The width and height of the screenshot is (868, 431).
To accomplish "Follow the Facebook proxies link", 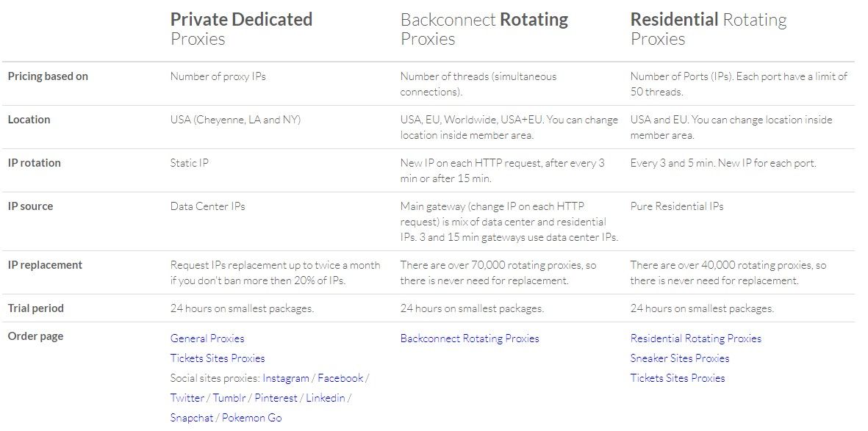I will pyautogui.click(x=340, y=378).
